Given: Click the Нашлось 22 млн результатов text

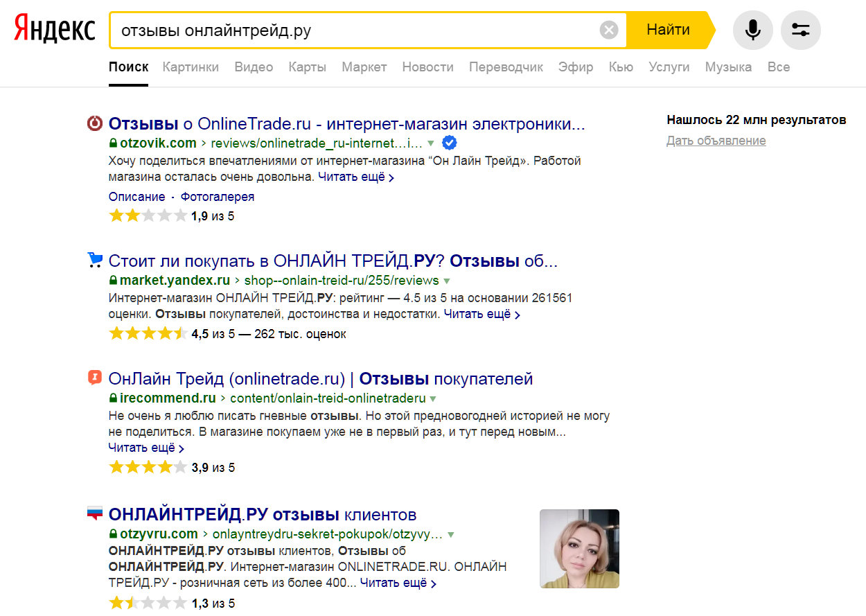Looking at the screenshot, I should [x=757, y=120].
